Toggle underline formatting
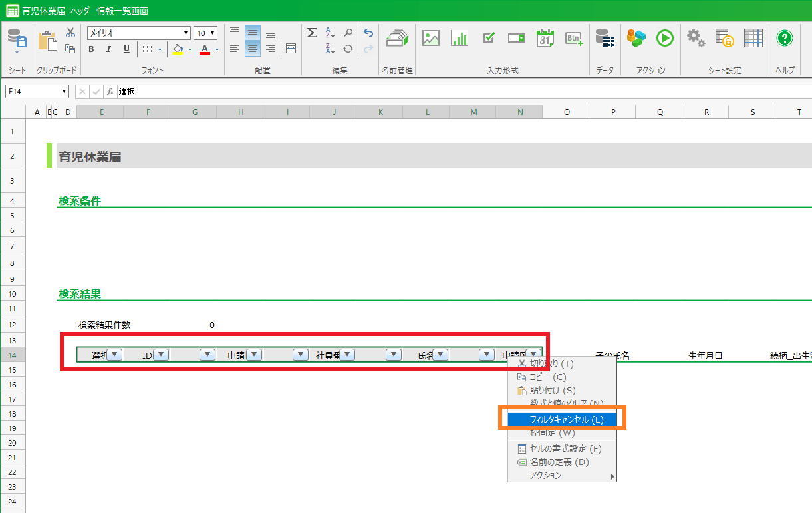Viewport: 812px width, 513px height. 126,49
